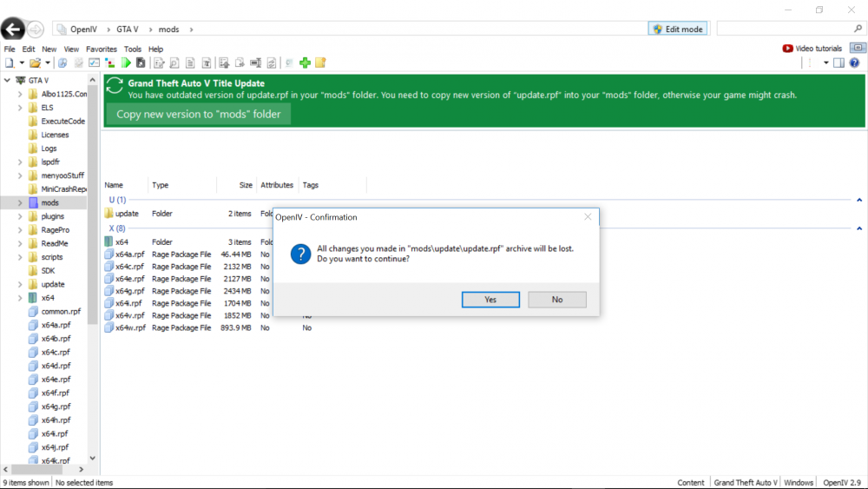Click the open folder toolbar icon

pyautogui.click(x=35, y=63)
